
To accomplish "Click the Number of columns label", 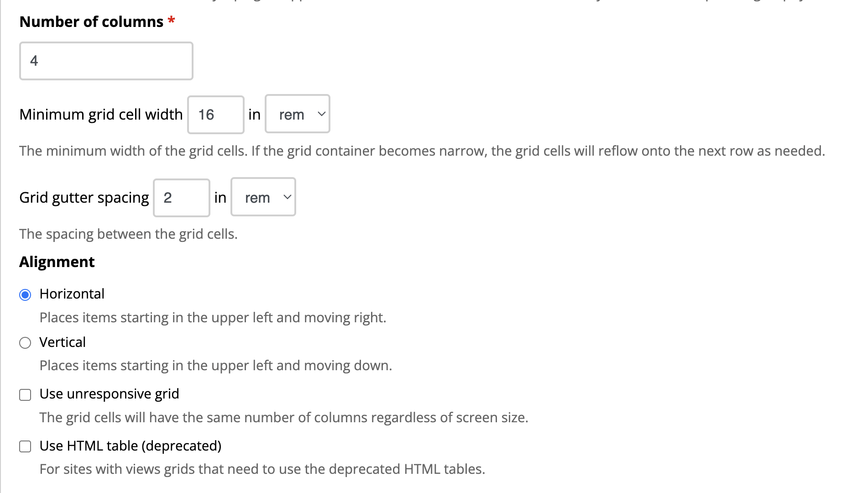I will tap(91, 21).
